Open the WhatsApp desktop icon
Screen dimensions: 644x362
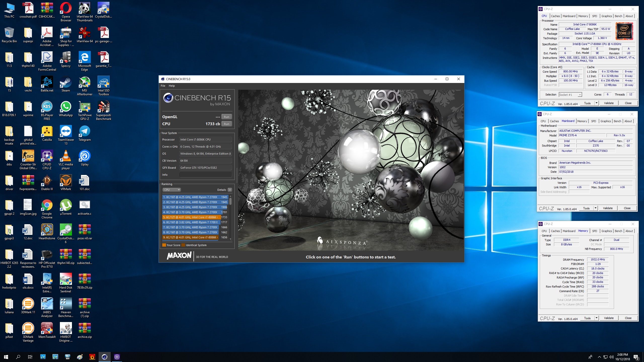66,109
